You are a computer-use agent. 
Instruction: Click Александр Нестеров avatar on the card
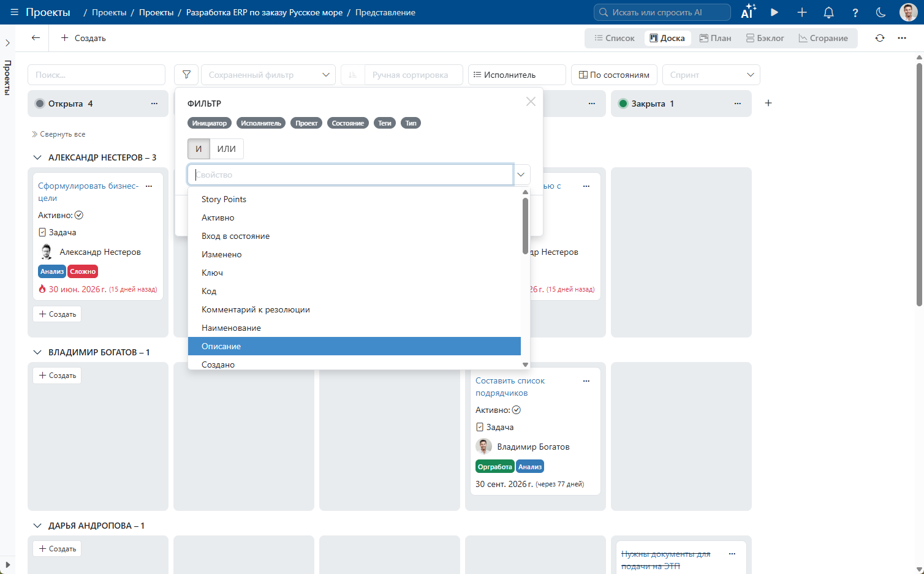[47, 252]
